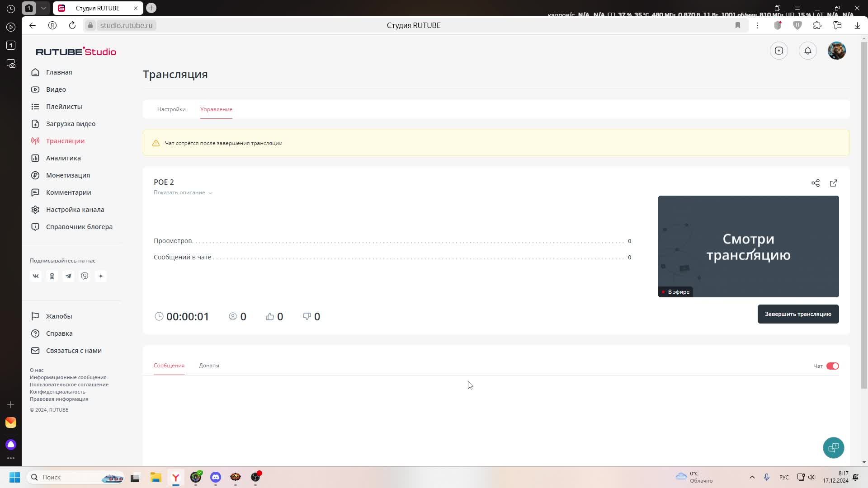Open the browser tab list dropdown arrow
The width and height of the screenshot is (868, 488).
43,8
